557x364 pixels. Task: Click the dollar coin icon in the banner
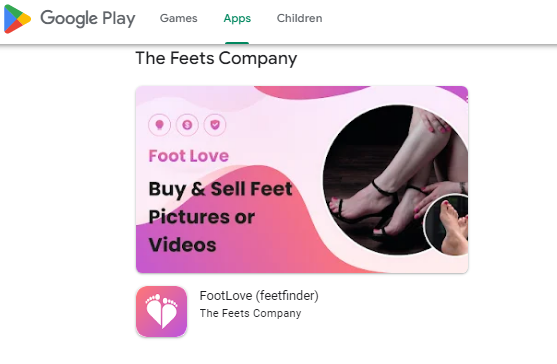[187, 125]
